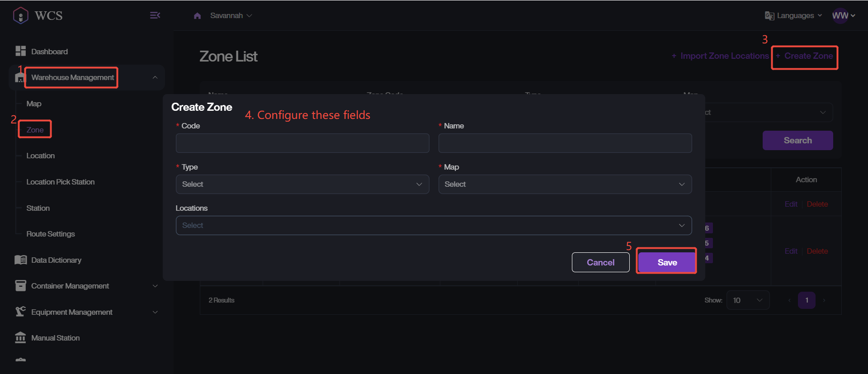This screenshot has height=374, width=868.
Task: Open the Locations select dropdown
Action: (433, 225)
